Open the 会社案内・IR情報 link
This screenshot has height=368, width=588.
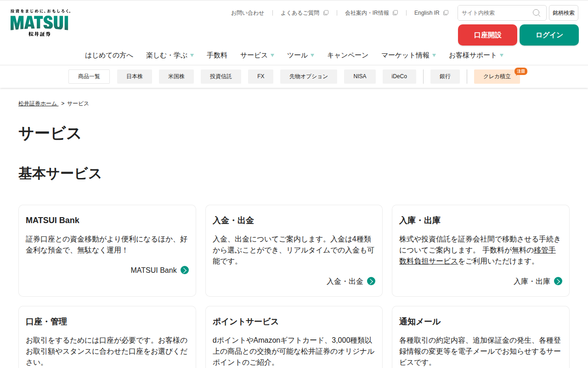[x=367, y=13]
